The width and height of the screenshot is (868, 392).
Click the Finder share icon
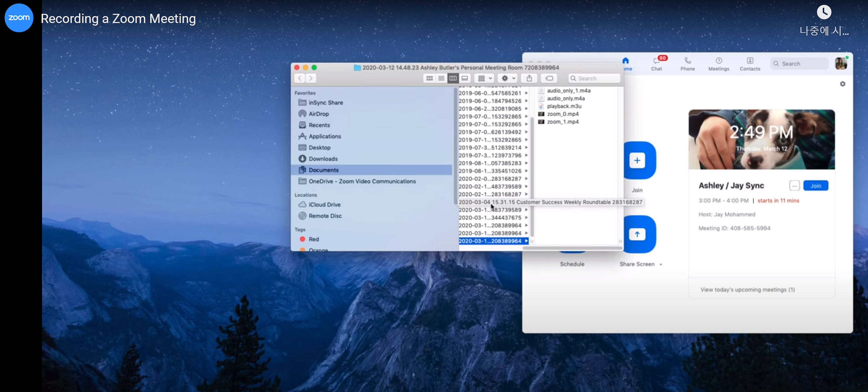click(x=530, y=78)
